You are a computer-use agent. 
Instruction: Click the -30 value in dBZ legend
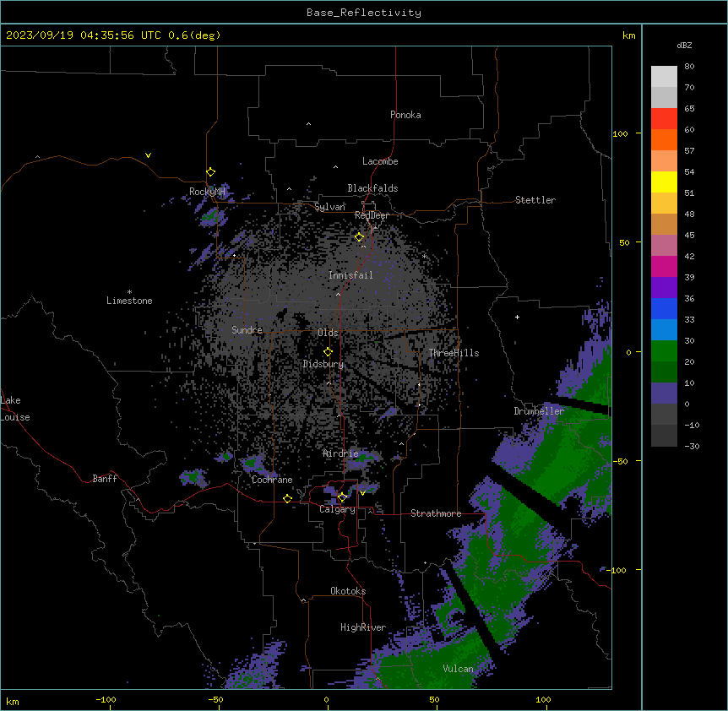click(692, 447)
